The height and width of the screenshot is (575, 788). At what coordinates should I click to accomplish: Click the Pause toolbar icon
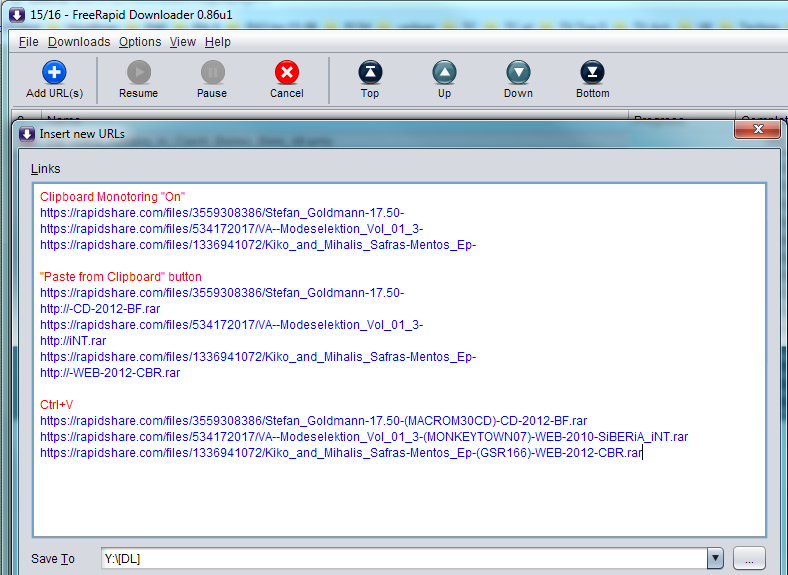pyautogui.click(x=212, y=72)
